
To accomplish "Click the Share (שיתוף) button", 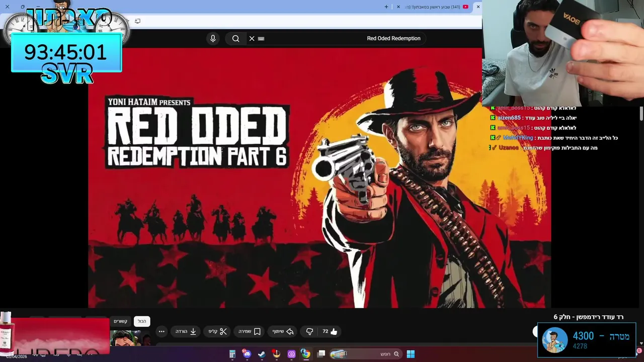I will (x=283, y=331).
